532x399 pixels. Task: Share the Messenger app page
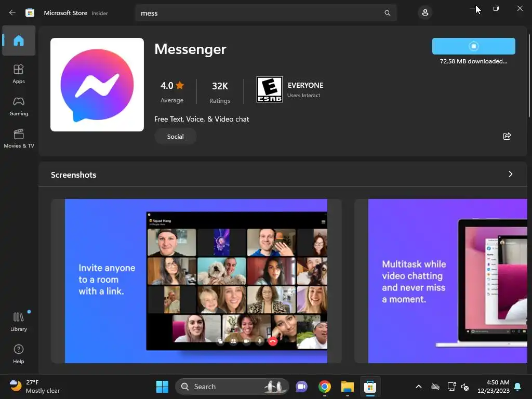[507, 136]
